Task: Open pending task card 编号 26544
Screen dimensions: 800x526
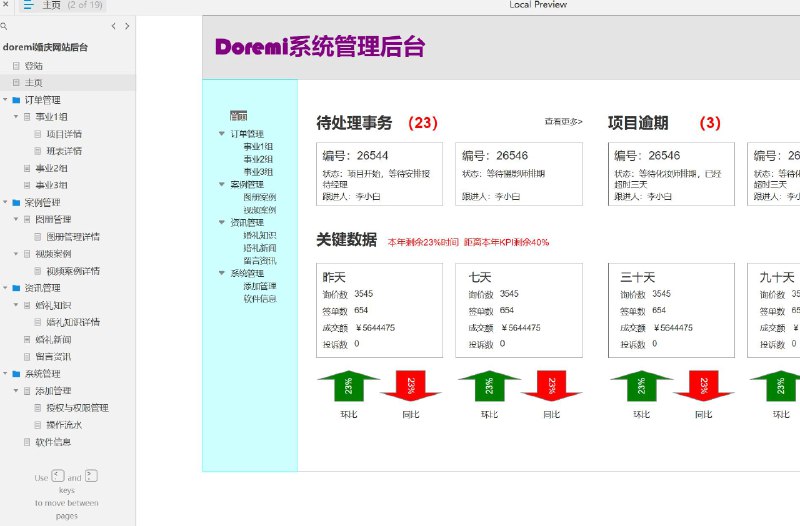Action: [x=380, y=174]
